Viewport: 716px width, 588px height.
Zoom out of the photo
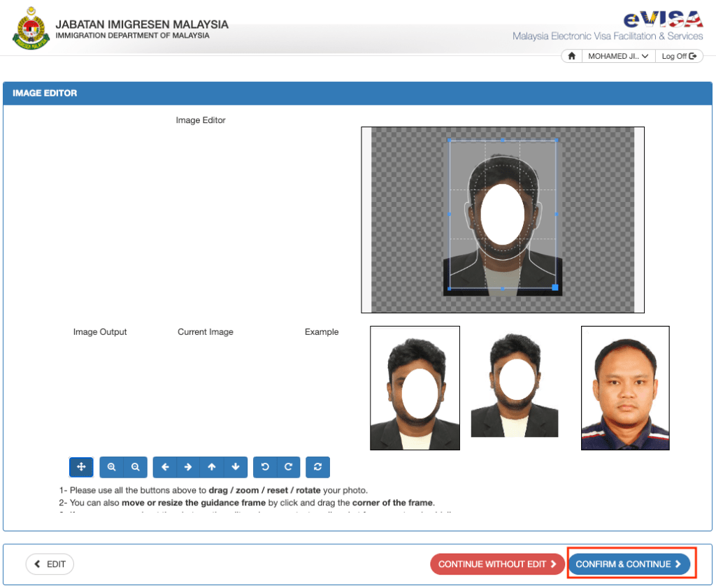point(135,466)
